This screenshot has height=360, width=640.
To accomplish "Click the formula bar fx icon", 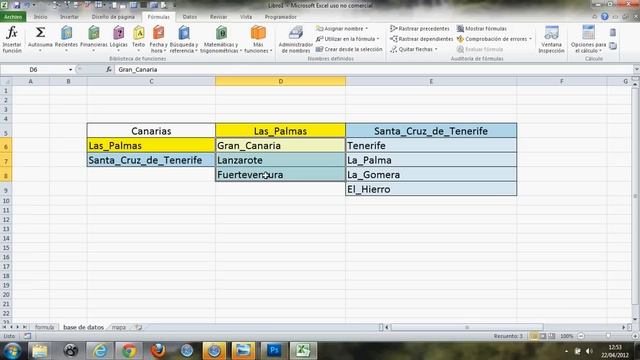I will click(x=109, y=69).
